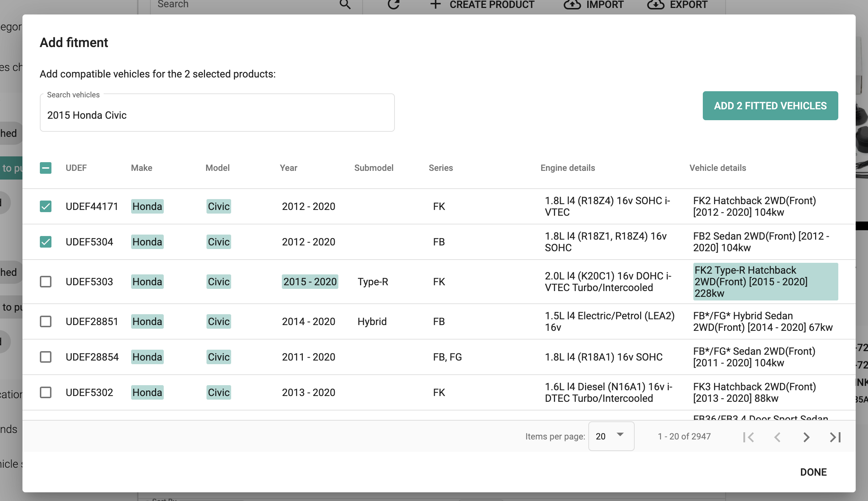
Task: Click the Year column header
Action: coord(288,168)
